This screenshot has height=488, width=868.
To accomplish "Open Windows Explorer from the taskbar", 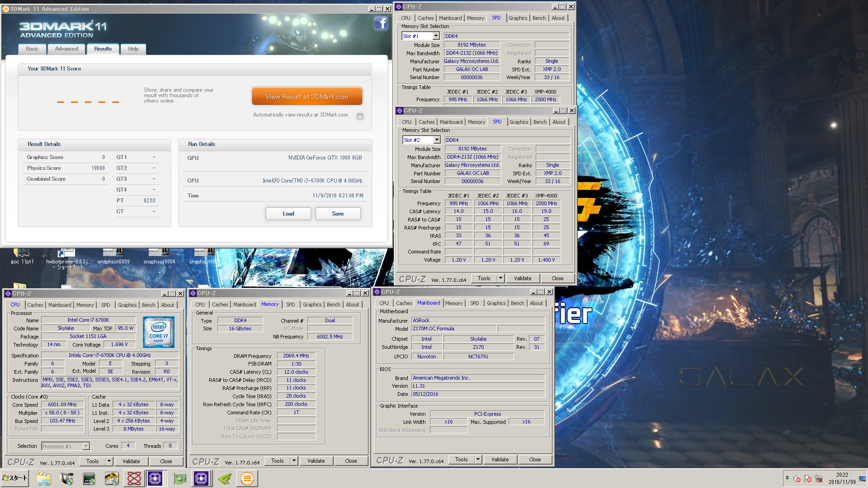I will pos(44,479).
